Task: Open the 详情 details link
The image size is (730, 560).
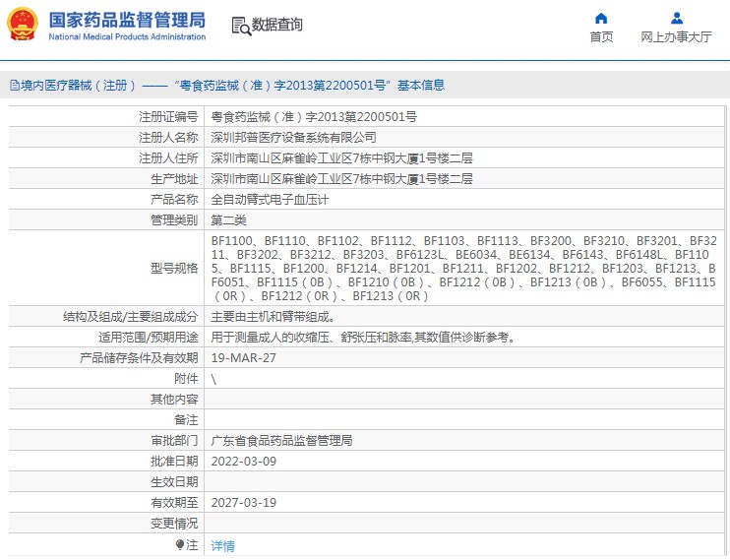Action: pyautogui.click(x=222, y=545)
